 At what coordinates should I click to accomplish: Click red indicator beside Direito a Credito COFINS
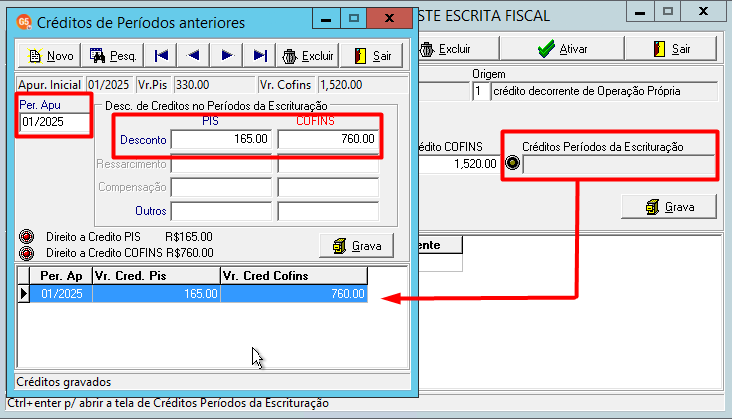point(27,253)
